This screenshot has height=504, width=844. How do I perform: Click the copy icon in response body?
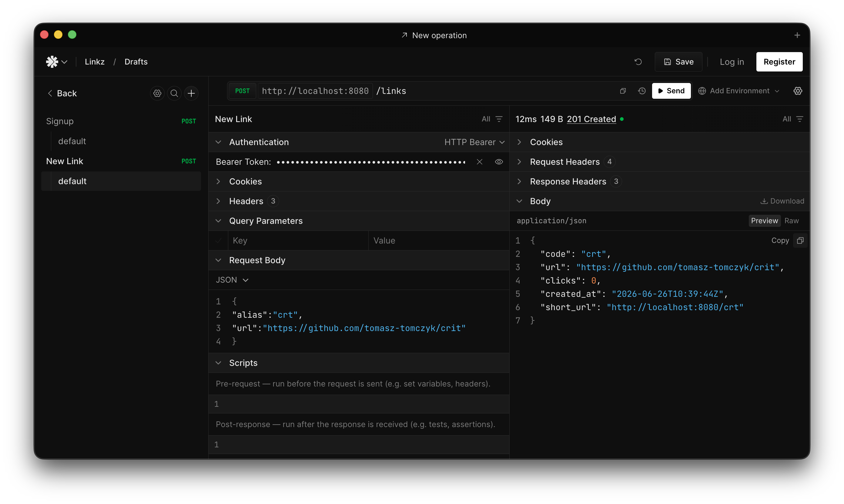click(800, 240)
